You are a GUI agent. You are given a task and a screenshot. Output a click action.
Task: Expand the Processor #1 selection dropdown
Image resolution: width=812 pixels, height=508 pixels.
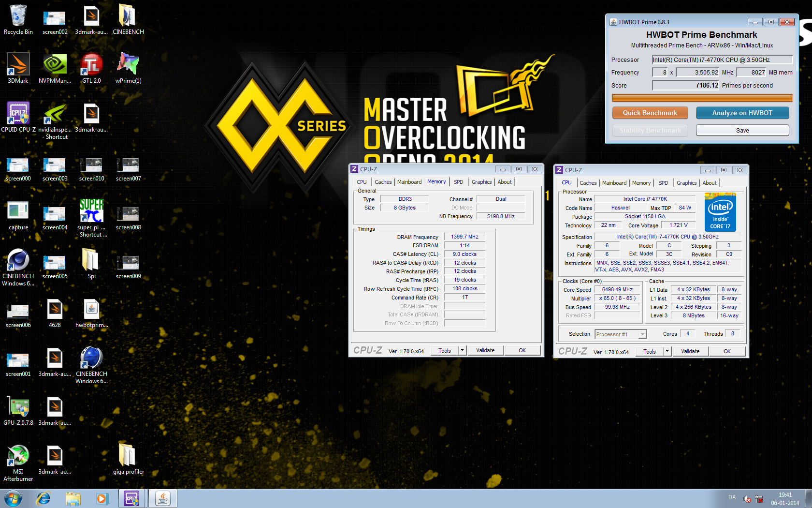pos(642,334)
